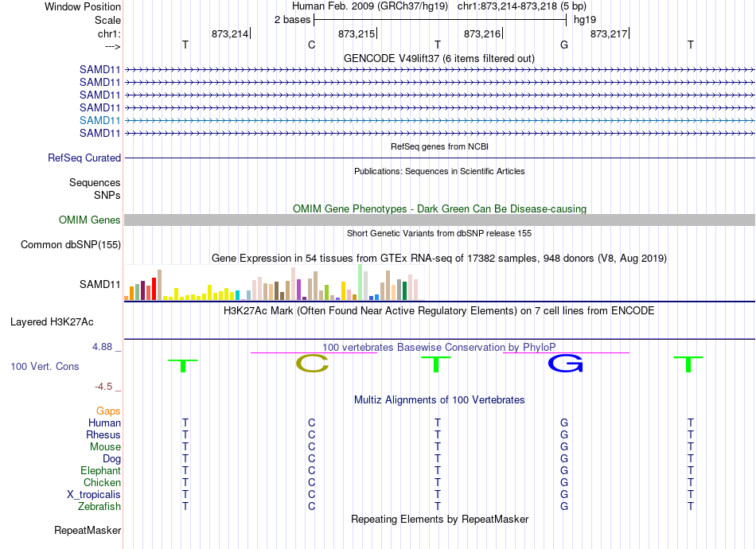Click the H3K27Ac Mark track title
756x549 pixels.
(439, 311)
